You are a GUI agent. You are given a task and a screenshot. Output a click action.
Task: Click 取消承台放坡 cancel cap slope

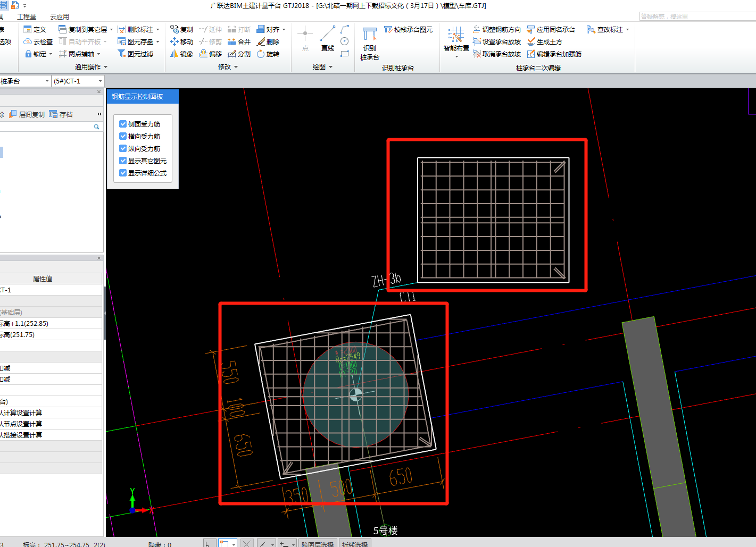[497, 54]
